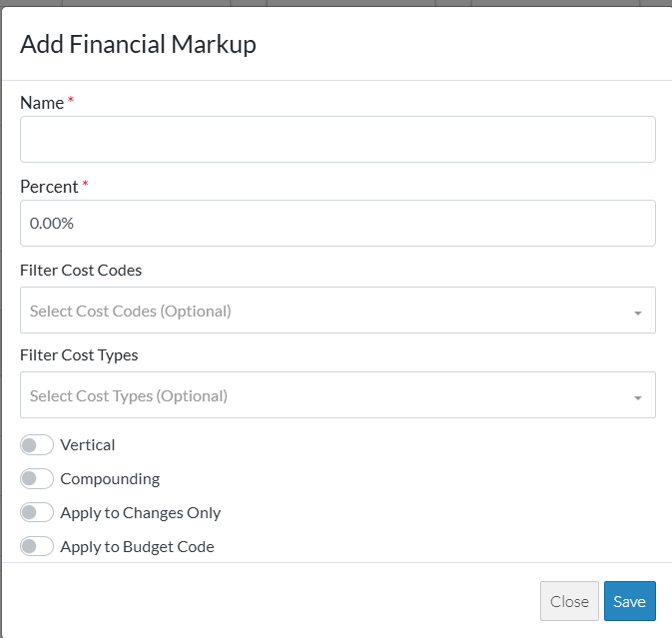Screen dimensions: 672x638
Task: Click the 'Add Financial Markup' dialog title
Action: [138, 44]
